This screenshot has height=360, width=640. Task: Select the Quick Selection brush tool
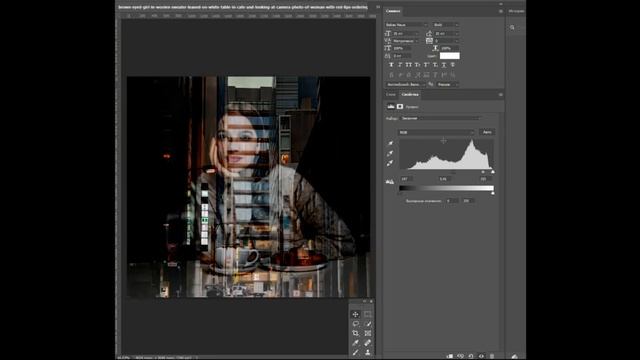click(368, 324)
